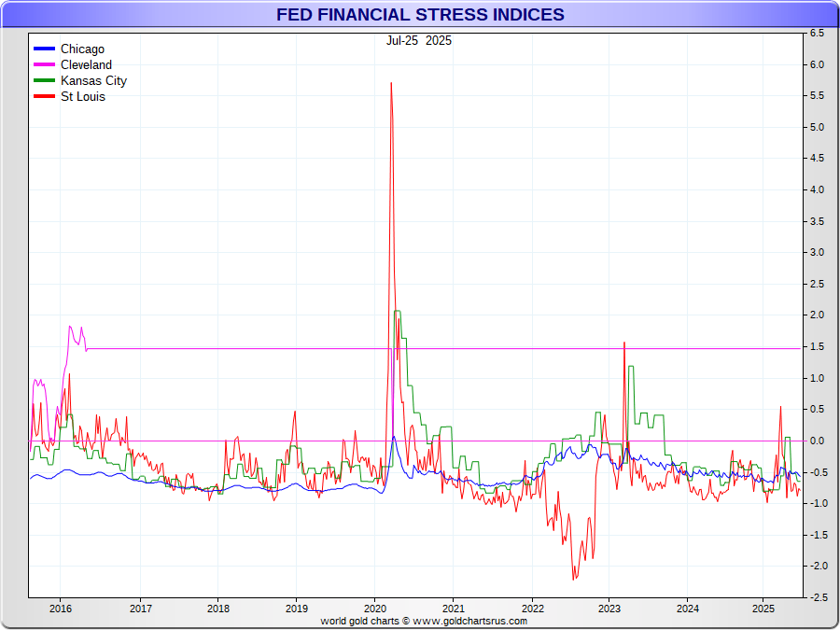Click the world gold charts goldchartsrus.com credit

pyautogui.click(x=424, y=621)
